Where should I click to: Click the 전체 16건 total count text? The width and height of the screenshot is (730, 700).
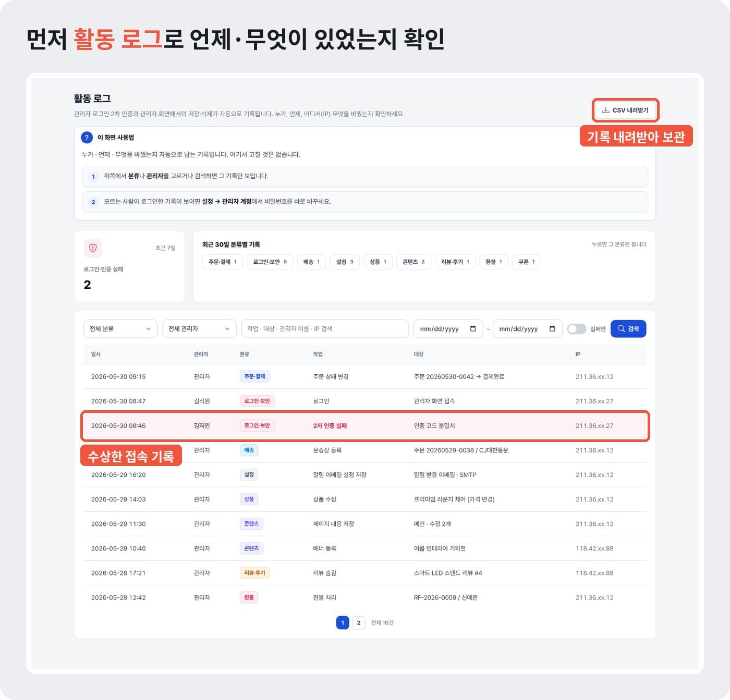coord(382,623)
